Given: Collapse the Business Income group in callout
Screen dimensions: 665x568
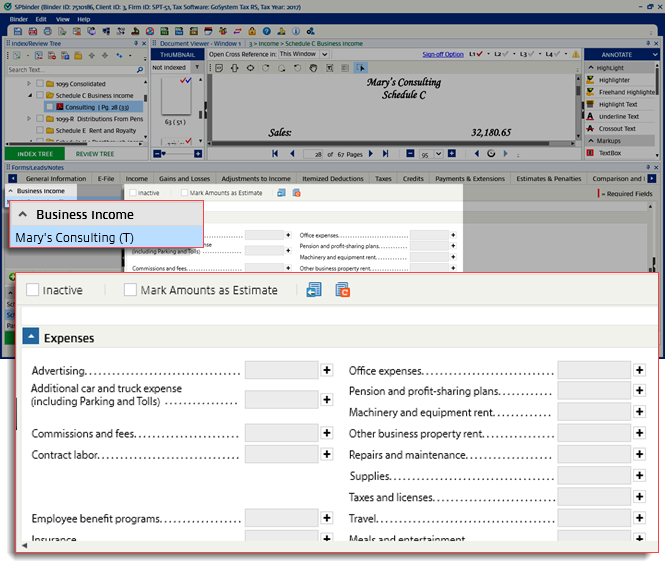Looking at the screenshot, I should point(22,214).
